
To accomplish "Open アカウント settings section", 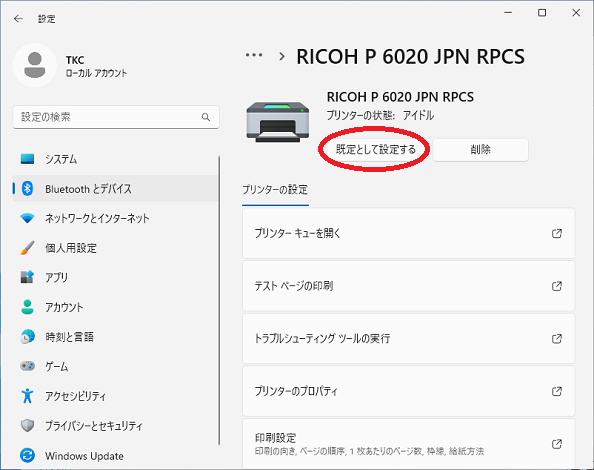I will (115, 307).
